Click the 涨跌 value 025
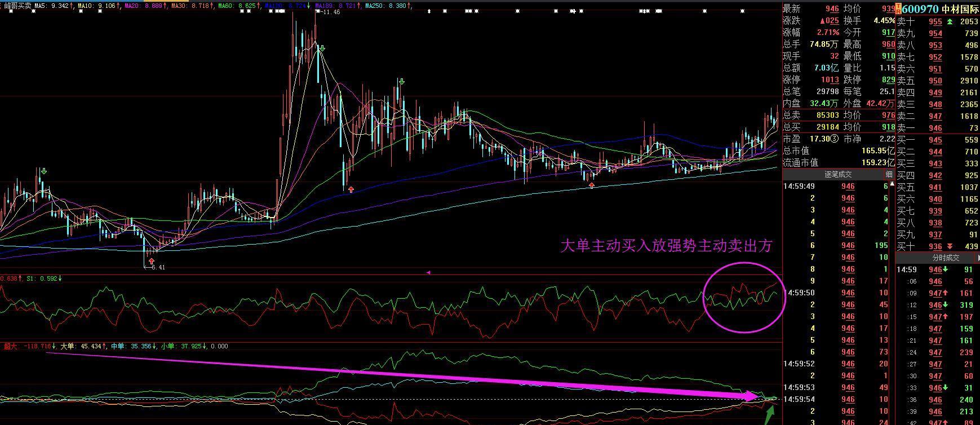The image size is (980, 425). pos(829,20)
